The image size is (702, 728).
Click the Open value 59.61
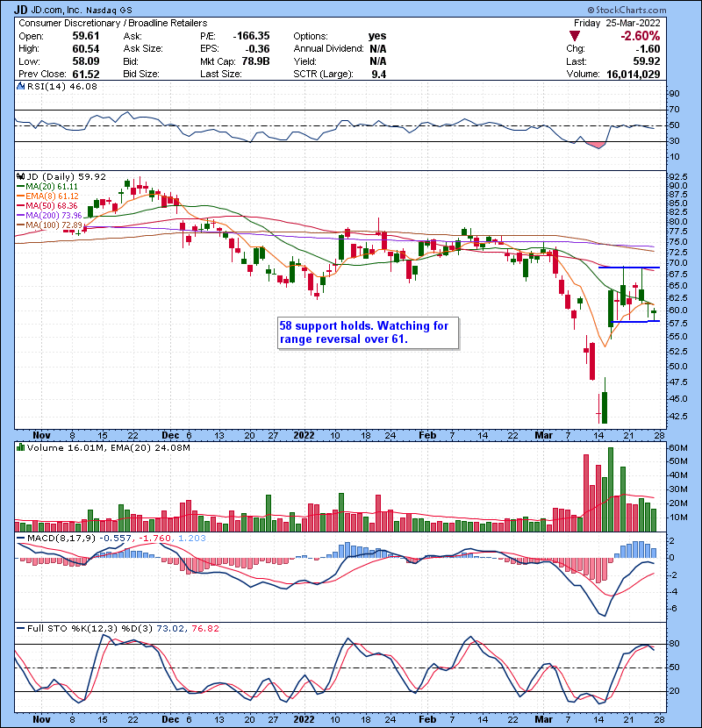pos(86,36)
